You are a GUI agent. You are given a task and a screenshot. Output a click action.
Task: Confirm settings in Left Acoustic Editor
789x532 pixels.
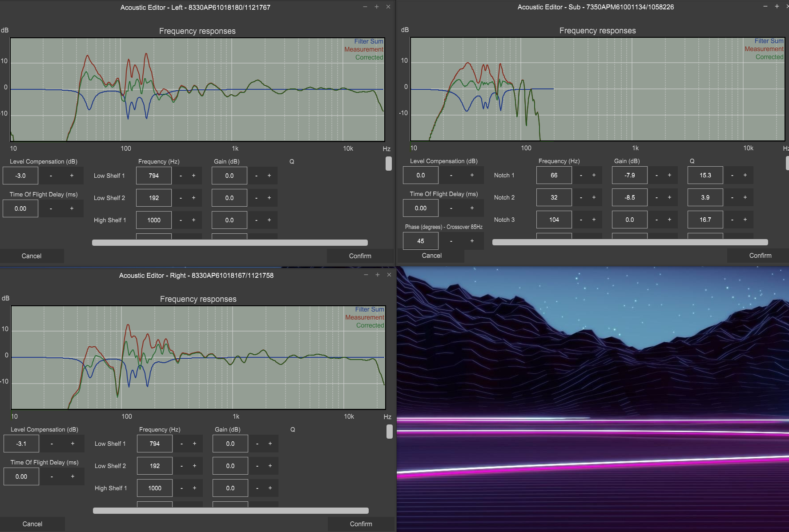[x=360, y=256]
